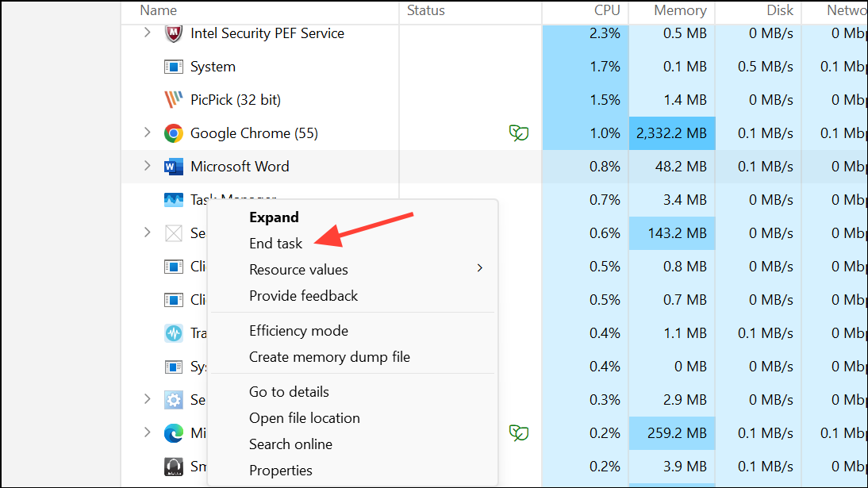Click the Google Chrome icon
Viewport: 868px width, 488px height.
(173, 133)
